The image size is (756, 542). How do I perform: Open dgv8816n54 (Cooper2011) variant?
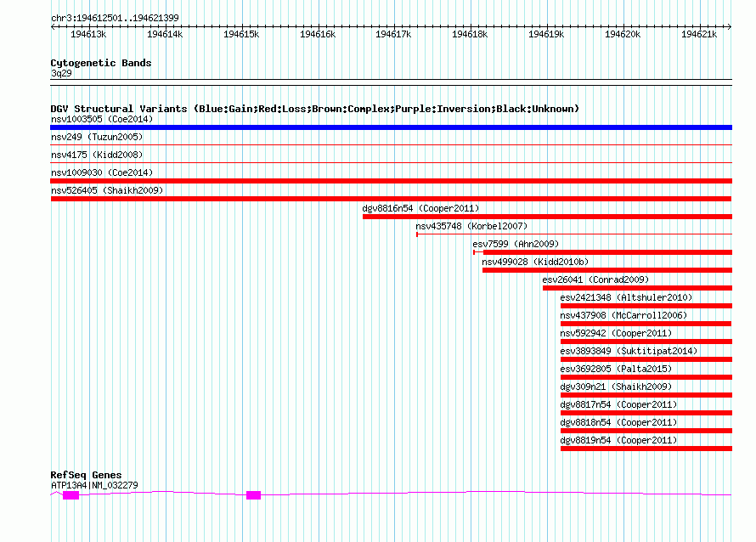tap(421, 208)
